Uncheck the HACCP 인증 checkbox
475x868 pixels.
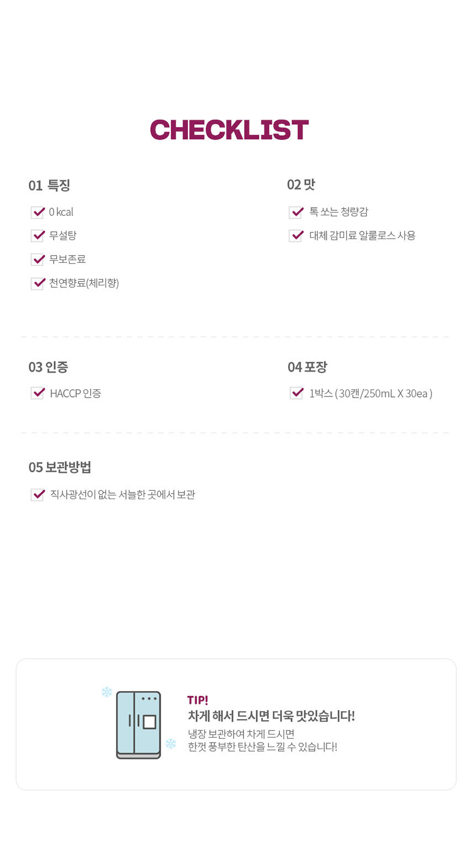(38, 393)
